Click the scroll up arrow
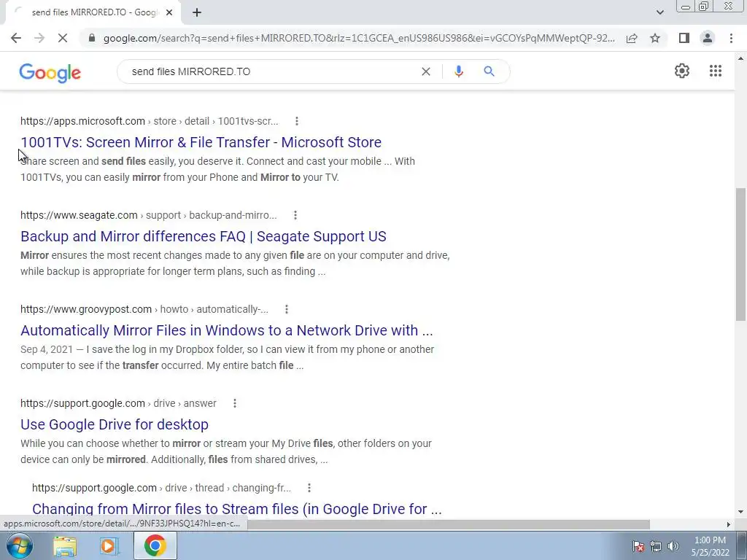 click(740, 58)
